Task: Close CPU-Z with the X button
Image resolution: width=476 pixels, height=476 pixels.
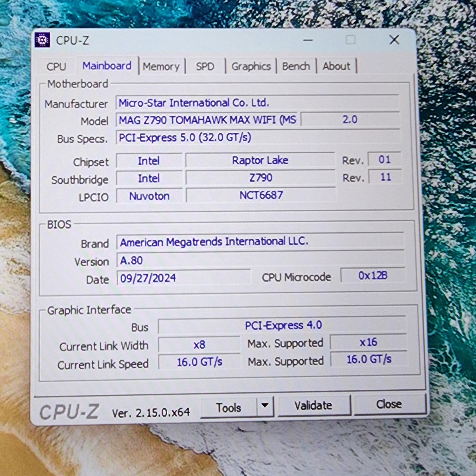Action: point(394,40)
